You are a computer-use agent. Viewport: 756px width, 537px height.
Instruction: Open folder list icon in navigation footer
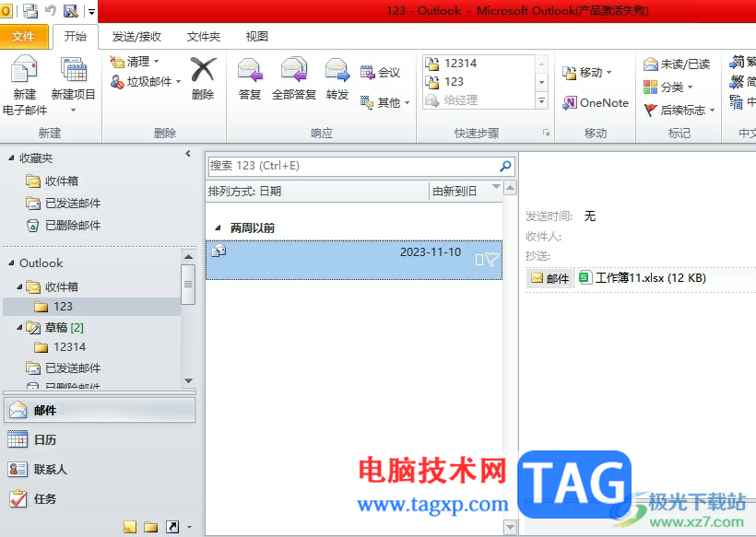click(x=151, y=527)
